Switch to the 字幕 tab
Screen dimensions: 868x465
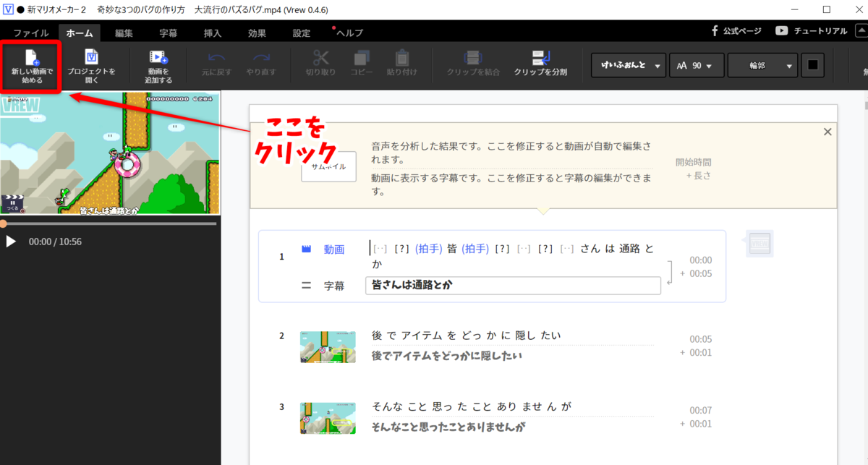coord(168,33)
